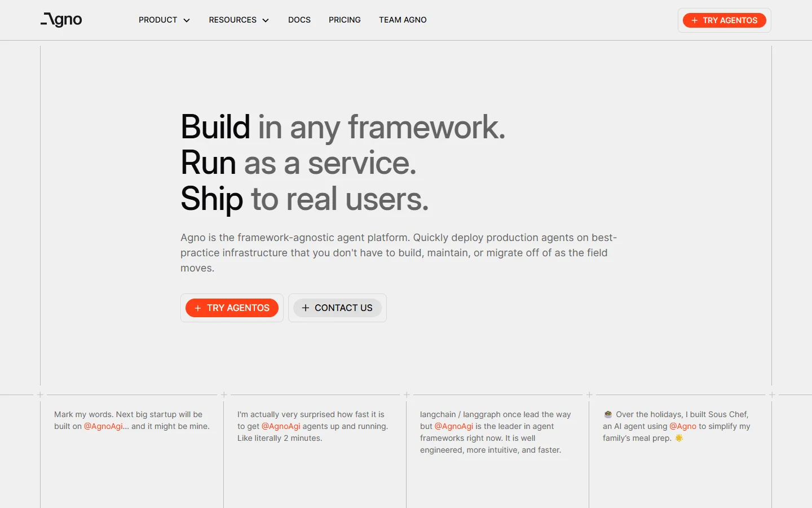Expand the PRODUCT dropdown chevron
Screen dimensions: 812x508
click(x=186, y=20)
